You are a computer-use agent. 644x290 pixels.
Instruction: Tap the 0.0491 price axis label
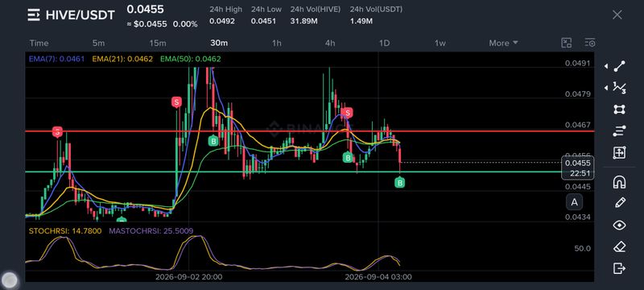(x=577, y=64)
